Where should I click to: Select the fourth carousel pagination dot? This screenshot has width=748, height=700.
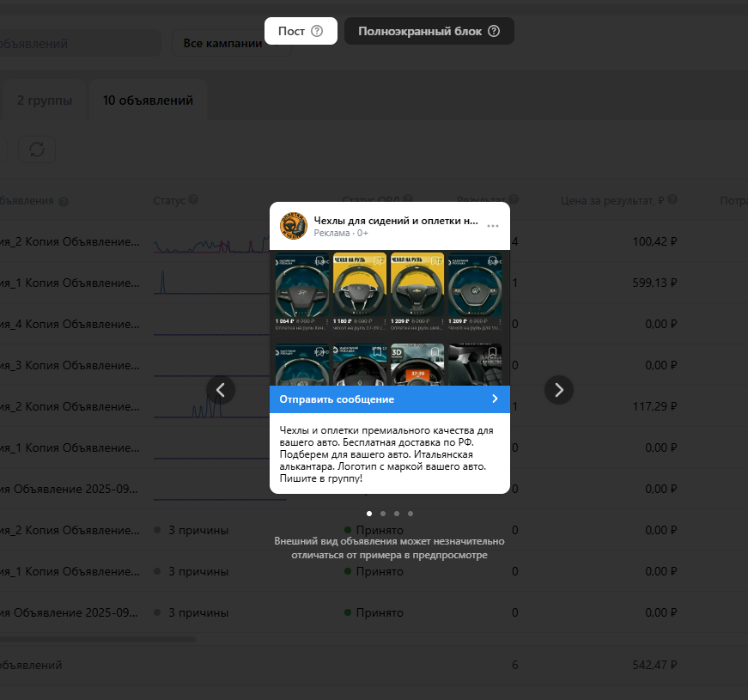(x=410, y=514)
